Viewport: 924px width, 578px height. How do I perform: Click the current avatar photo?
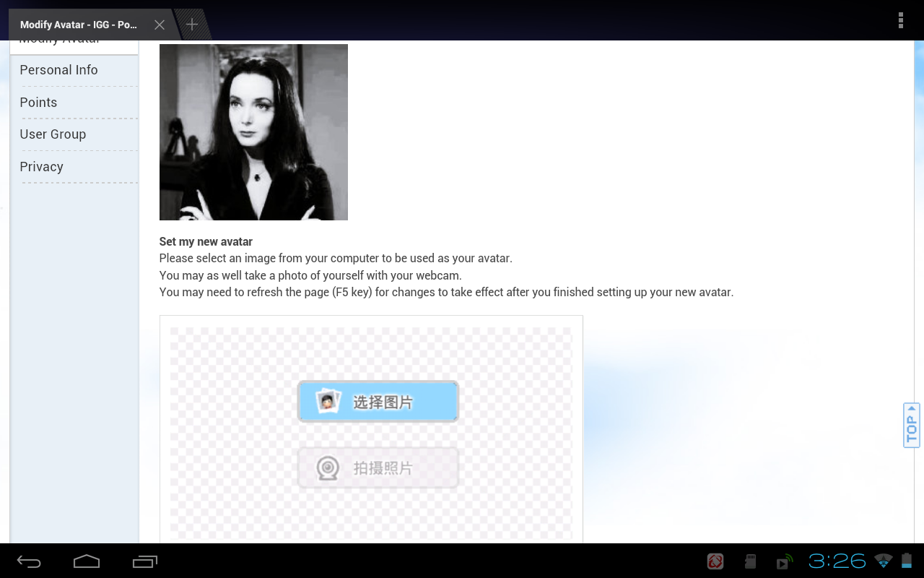[x=253, y=132]
